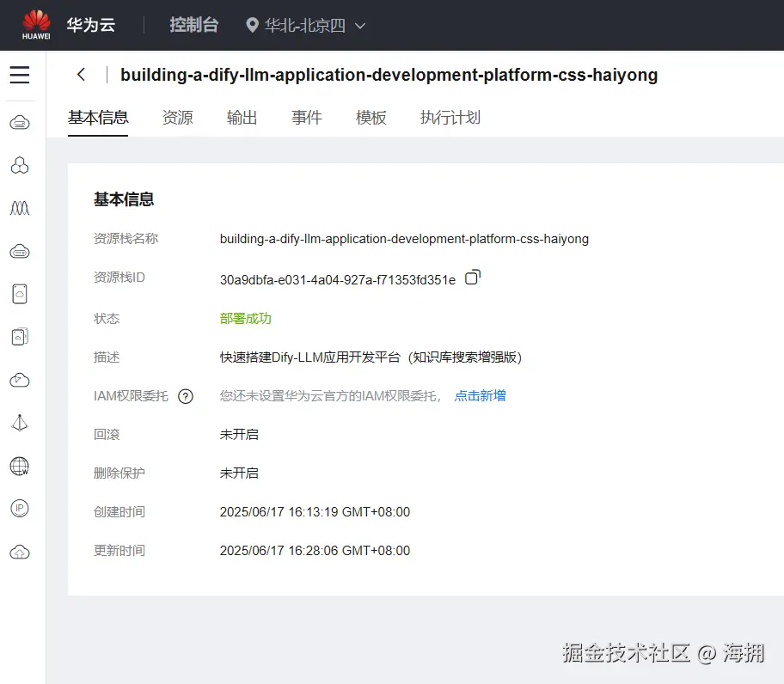
Task: Switch to the 模板 tab
Action: pos(371,118)
